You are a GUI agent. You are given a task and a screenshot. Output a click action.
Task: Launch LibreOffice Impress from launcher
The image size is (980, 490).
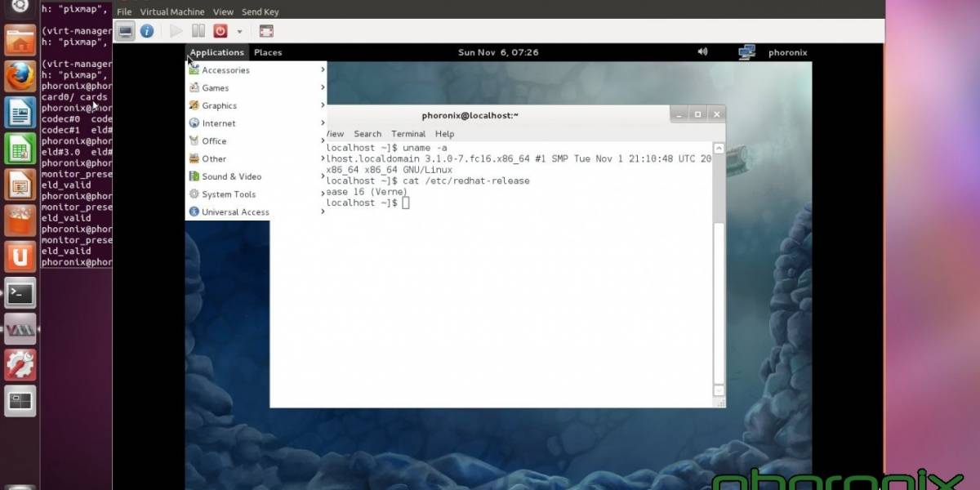pyautogui.click(x=20, y=184)
